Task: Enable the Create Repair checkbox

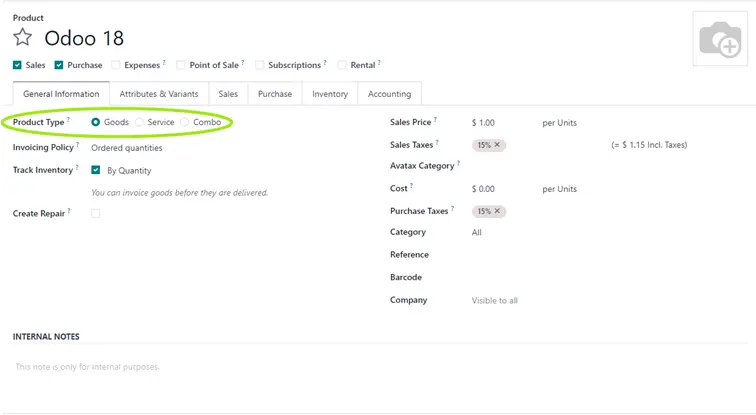Action: tap(95, 213)
